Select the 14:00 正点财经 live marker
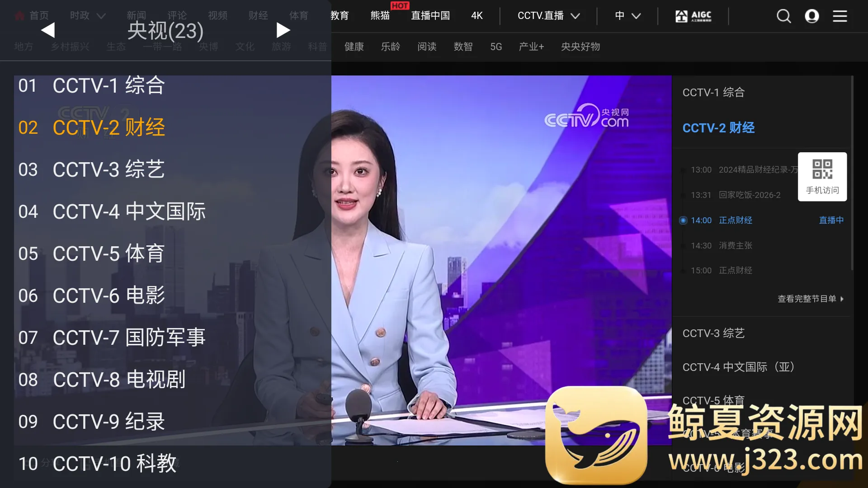The height and width of the screenshot is (488, 868). pos(683,221)
